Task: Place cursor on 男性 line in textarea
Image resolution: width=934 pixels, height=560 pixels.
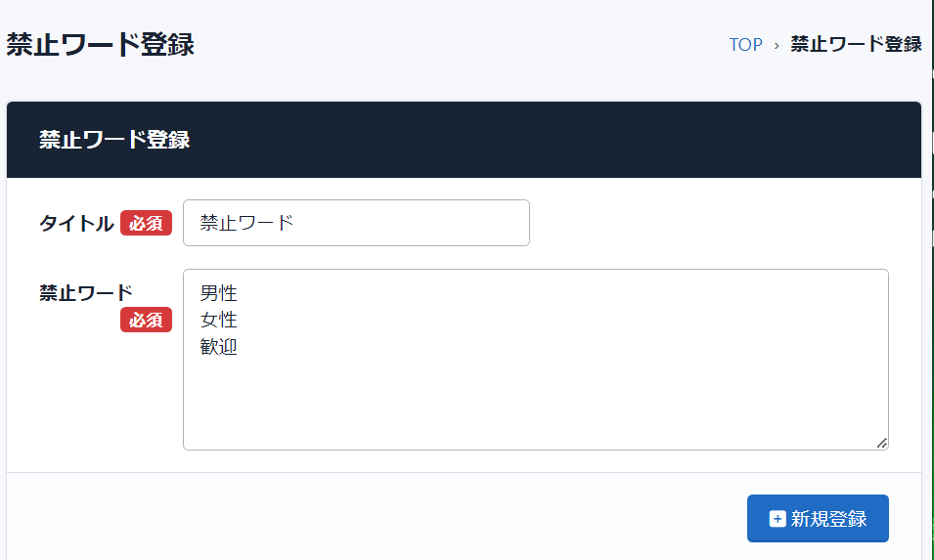Action: coord(219,292)
